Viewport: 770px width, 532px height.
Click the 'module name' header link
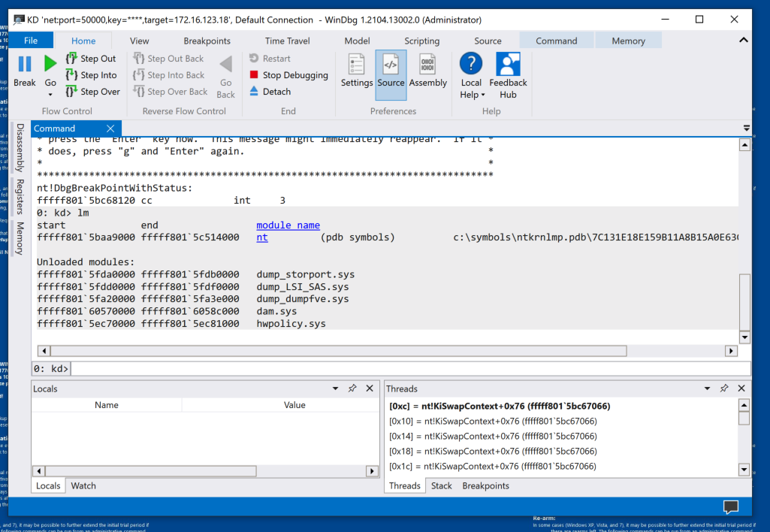point(288,225)
